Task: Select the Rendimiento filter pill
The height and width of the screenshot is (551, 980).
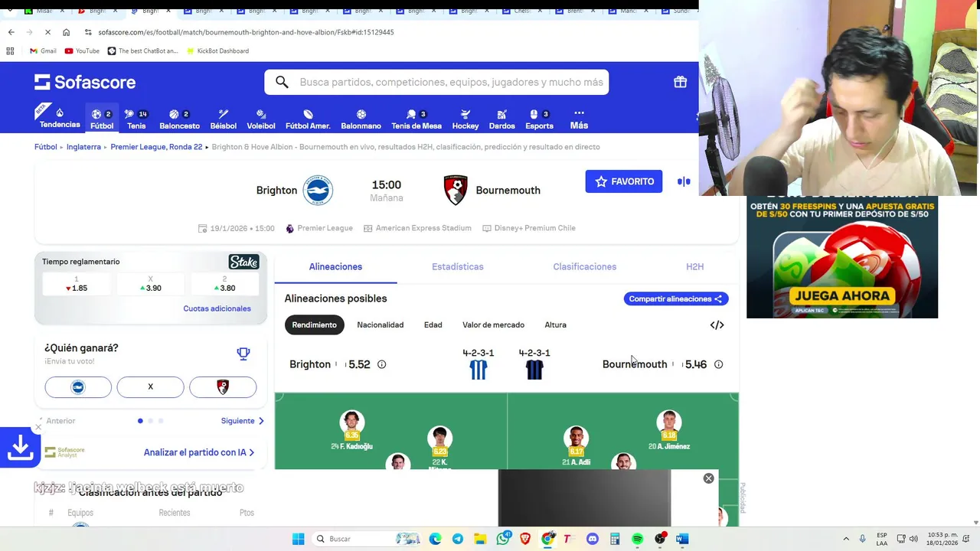Action: (x=314, y=325)
